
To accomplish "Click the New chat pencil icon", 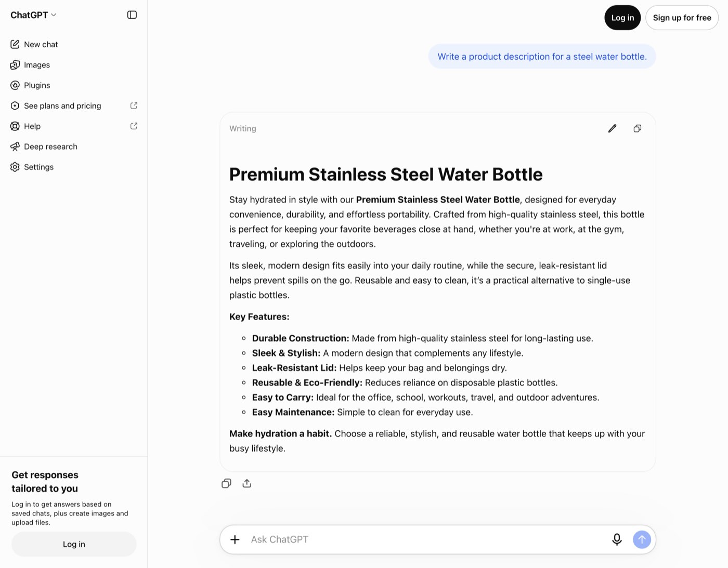I will point(15,44).
